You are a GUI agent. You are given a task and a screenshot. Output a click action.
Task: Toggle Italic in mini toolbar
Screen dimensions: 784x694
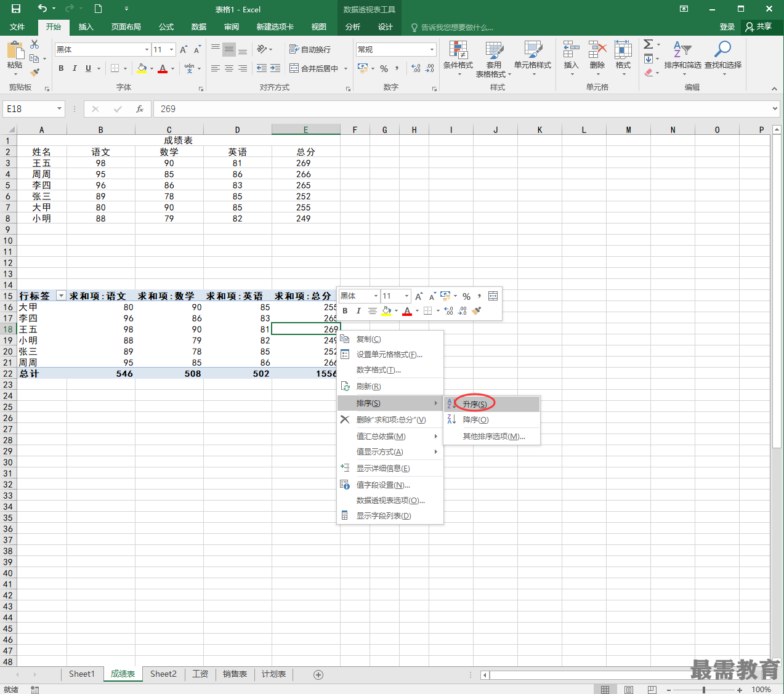[x=358, y=311]
